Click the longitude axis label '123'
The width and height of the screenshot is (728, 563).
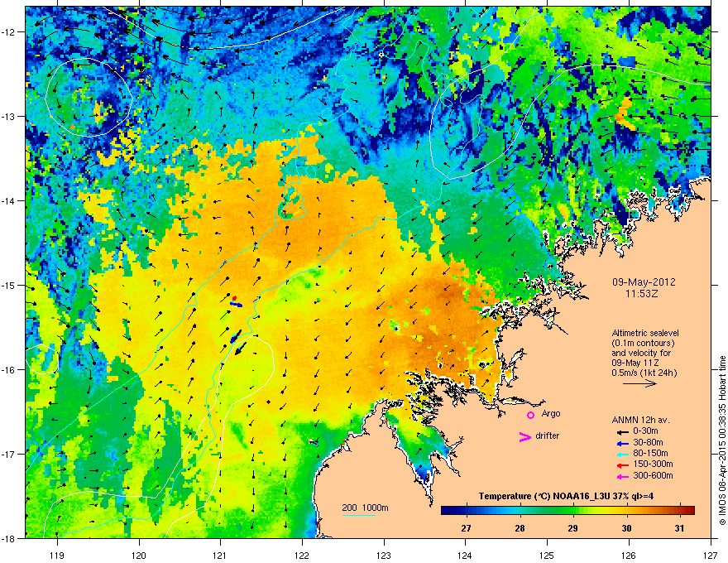pos(384,555)
